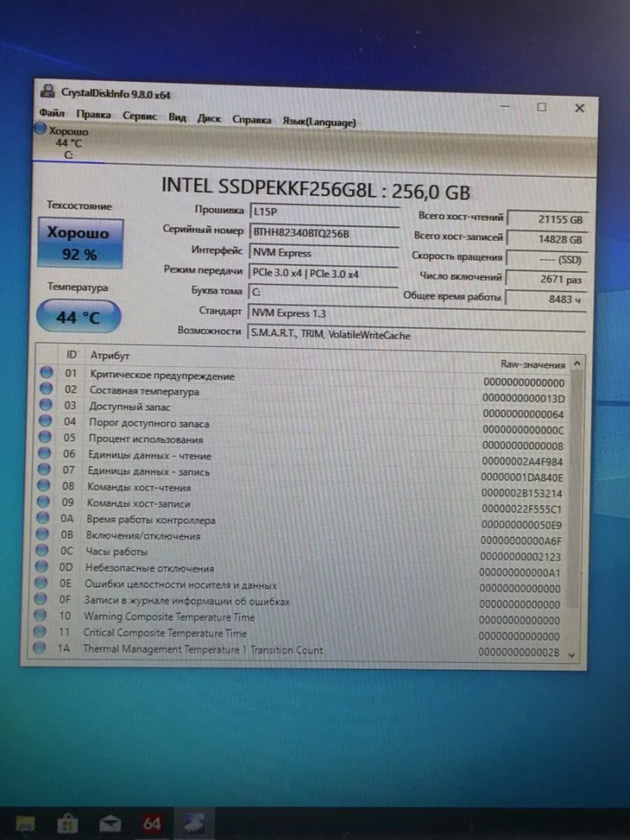Click the attribute list scroll up arrow
630x840 pixels.
[x=577, y=363]
